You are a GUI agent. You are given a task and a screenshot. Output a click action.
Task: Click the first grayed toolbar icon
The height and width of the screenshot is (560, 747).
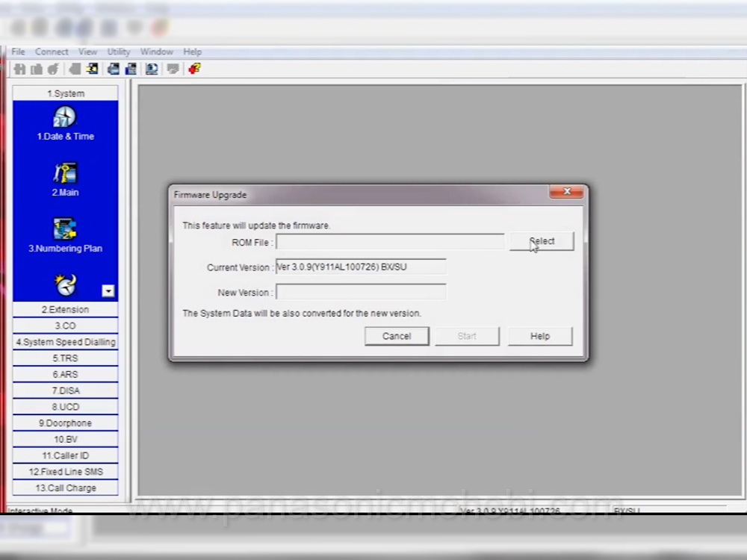[x=20, y=69]
